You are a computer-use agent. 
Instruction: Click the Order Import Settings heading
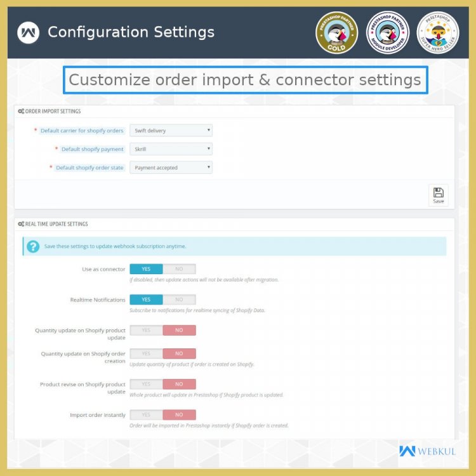pyautogui.click(x=53, y=112)
